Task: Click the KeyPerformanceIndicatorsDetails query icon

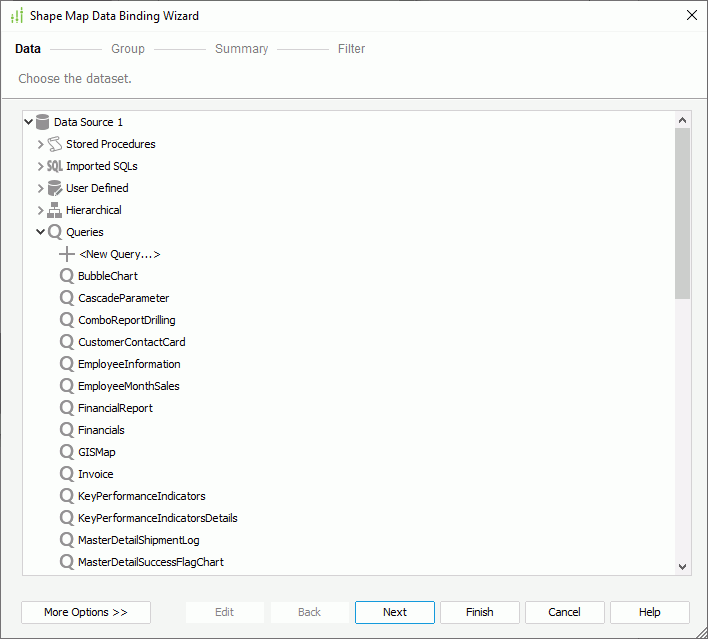Action: click(x=67, y=518)
